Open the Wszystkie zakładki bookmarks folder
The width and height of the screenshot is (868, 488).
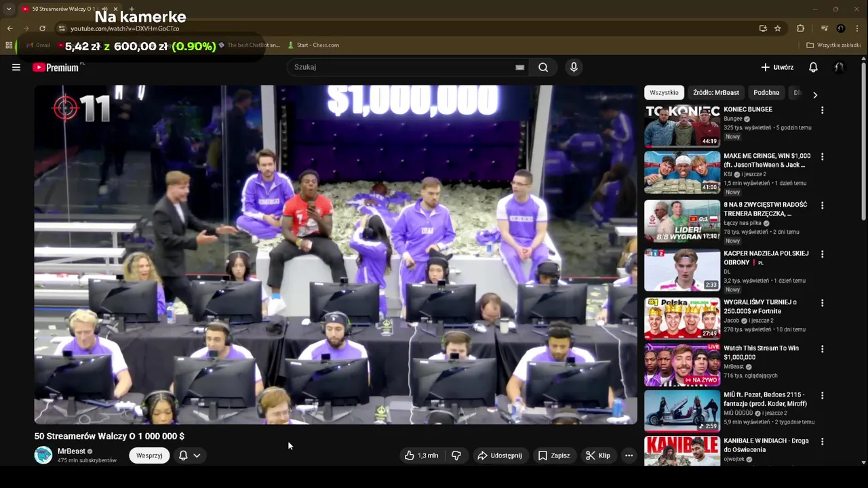[x=833, y=45]
